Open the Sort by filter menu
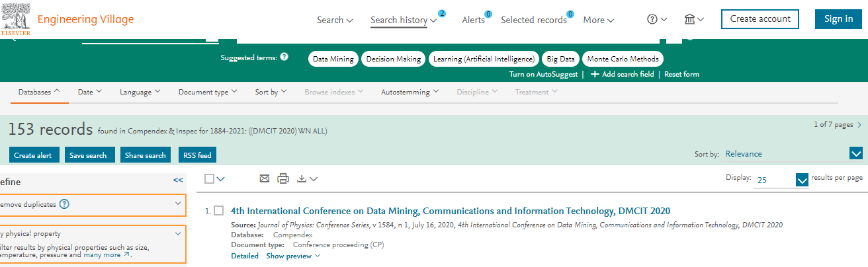The width and height of the screenshot is (868, 267). (271, 92)
